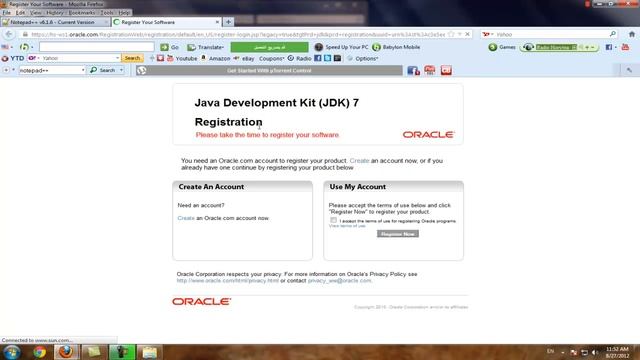Click Create an Oracle.com account link
This screenshot has height=360, width=640.
186,218
